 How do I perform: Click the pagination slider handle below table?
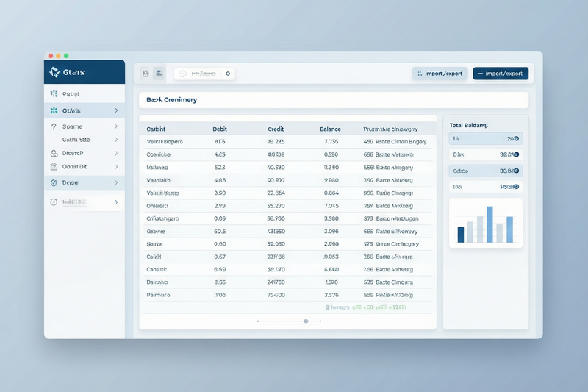(x=306, y=321)
